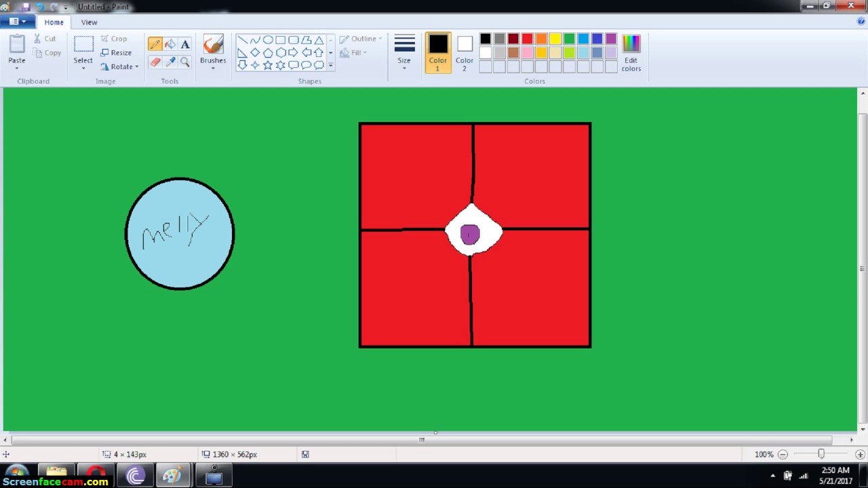Viewport: 868px width, 488px height.
Task: Click the zoom slider thumb
Action: [x=821, y=454]
